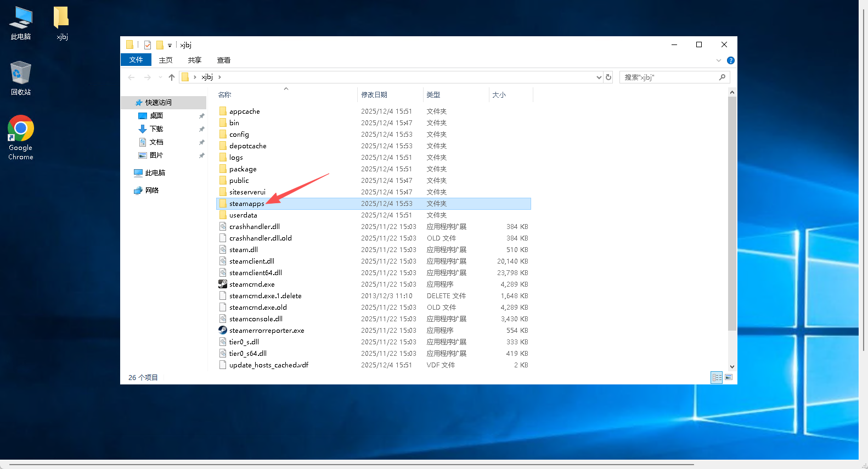This screenshot has height=469, width=868.
Task: Open the steamcmd.exe application icon
Action: click(x=223, y=284)
